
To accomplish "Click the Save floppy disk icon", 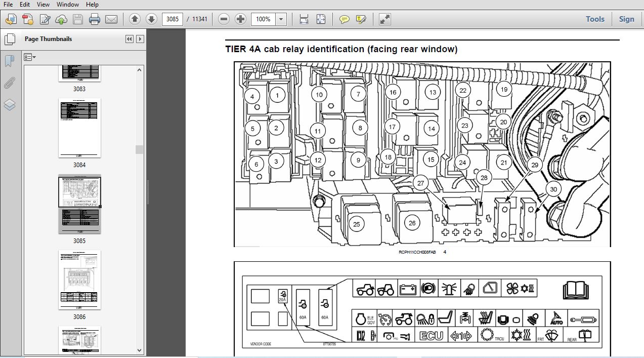I will (77, 19).
